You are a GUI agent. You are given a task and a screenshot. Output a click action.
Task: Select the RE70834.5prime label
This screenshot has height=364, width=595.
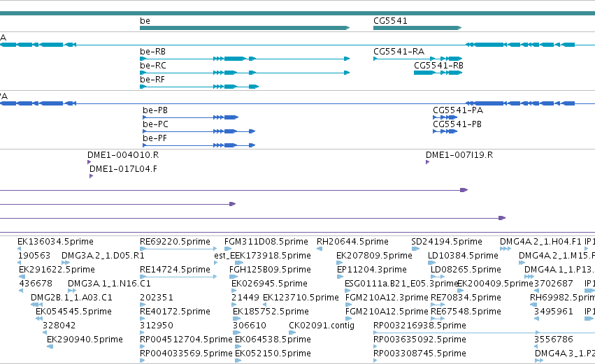(x=466, y=298)
